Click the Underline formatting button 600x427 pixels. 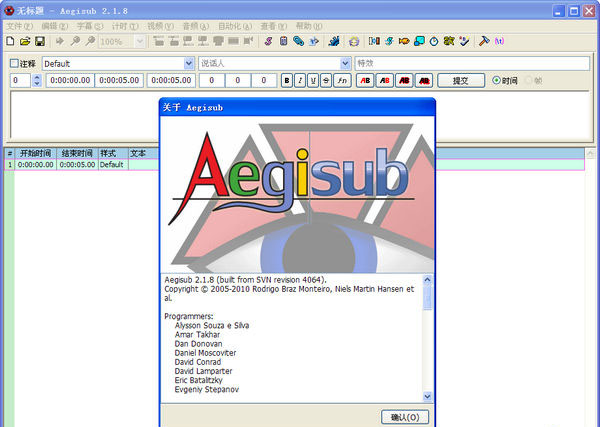coord(313,80)
